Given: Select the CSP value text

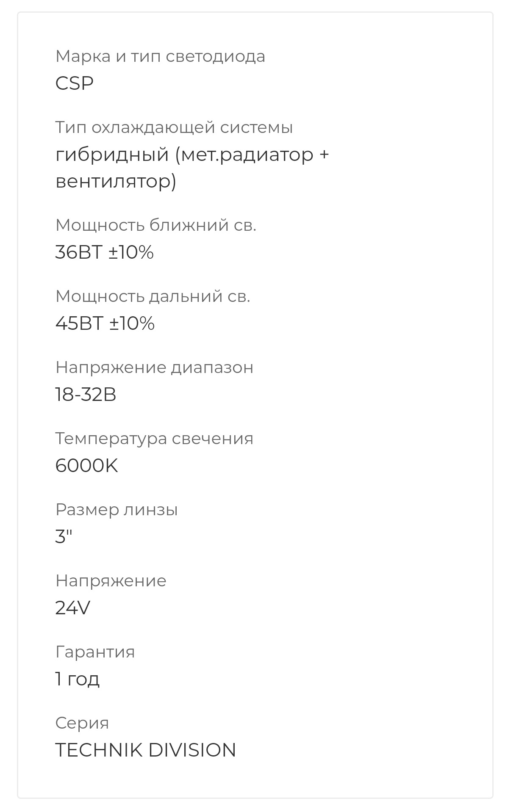Looking at the screenshot, I should click(74, 83).
